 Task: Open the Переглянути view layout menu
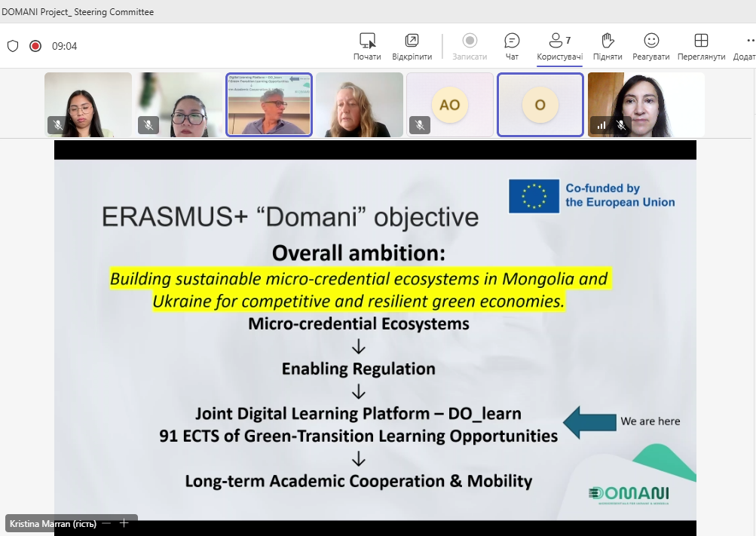coord(701,46)
